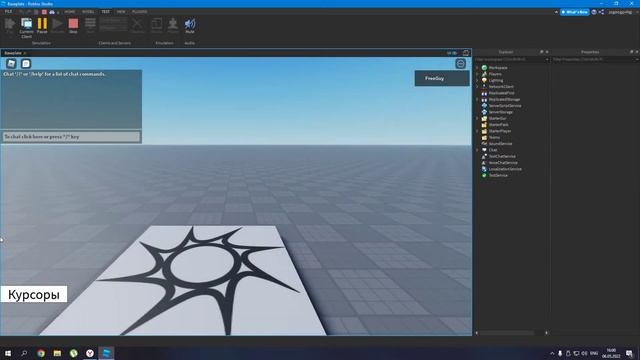Viewport: 640px width, 360px height.
Task: Click the Current Client button
Action: 26,28
